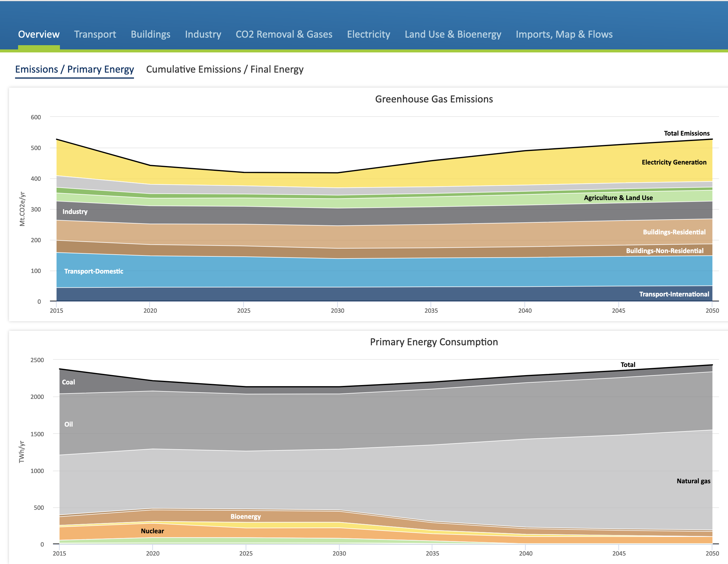Click the yellow Electricity Generation area
The width and height of the screenshot is (728, 564).
674,162
